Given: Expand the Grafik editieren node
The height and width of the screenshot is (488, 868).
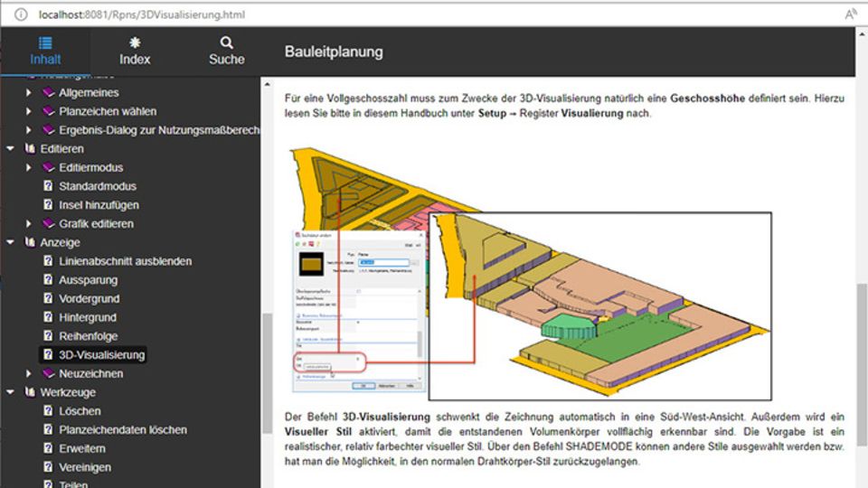Looking at the screenshot, I should pyautogui.click(x=28, y=223).
